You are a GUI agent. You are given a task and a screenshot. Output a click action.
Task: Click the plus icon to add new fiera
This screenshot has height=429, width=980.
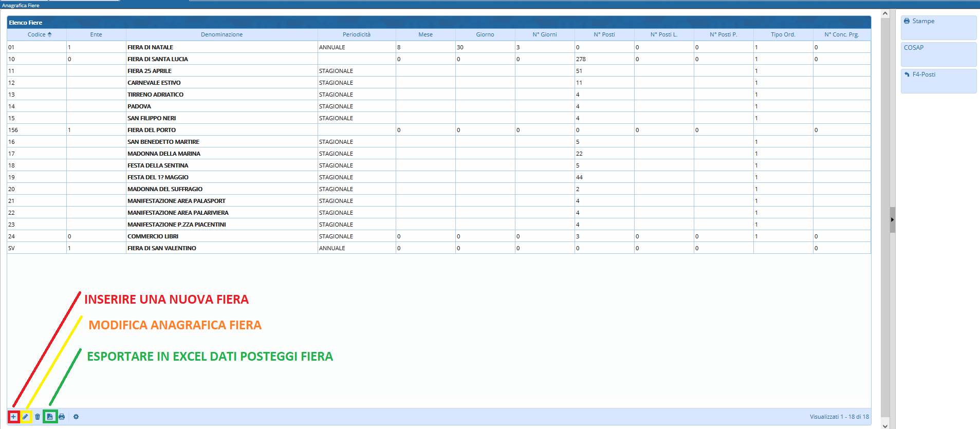[x=14, y=417]
